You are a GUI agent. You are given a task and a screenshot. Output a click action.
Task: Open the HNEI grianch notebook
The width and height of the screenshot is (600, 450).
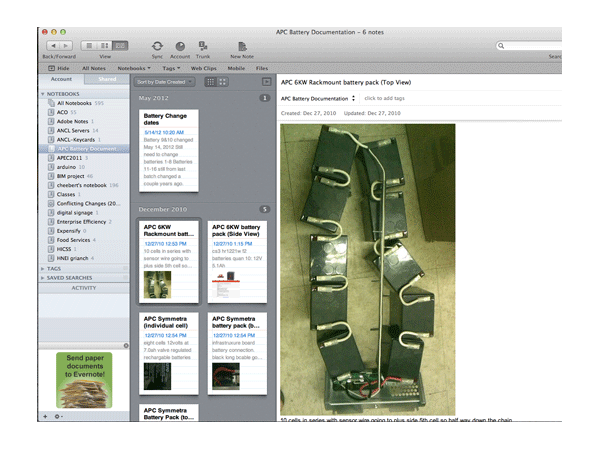click(84, 258)
